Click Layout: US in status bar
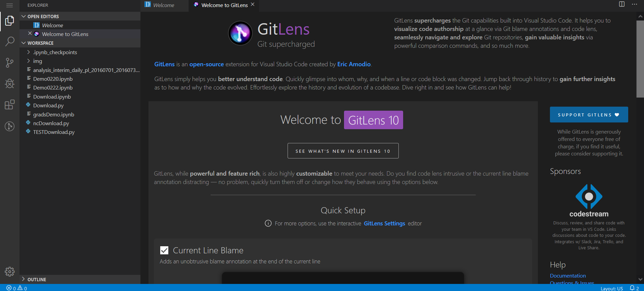 (x=612, y=288)
